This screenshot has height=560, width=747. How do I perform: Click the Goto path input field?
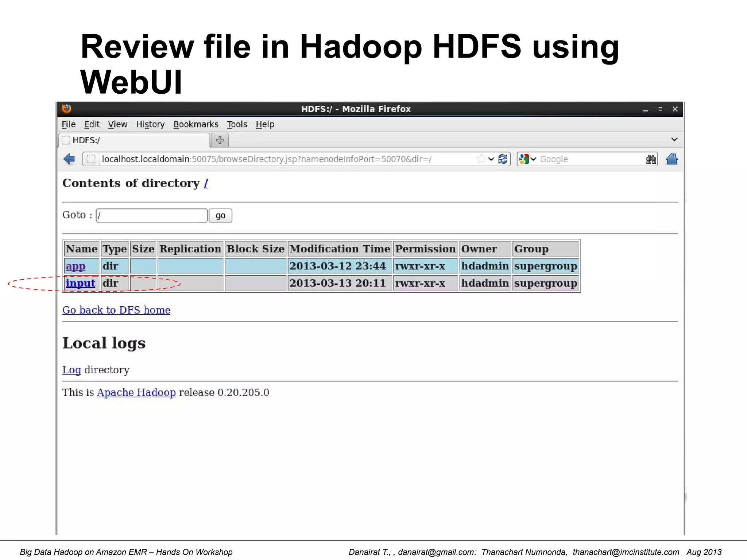(x=152, y=215)
